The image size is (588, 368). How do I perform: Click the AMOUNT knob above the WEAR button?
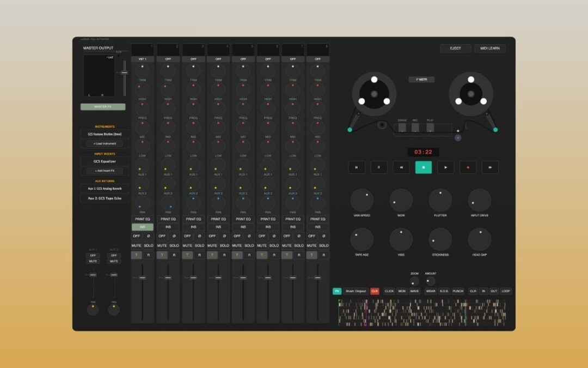pyautogui.click(x=430, y=281)
